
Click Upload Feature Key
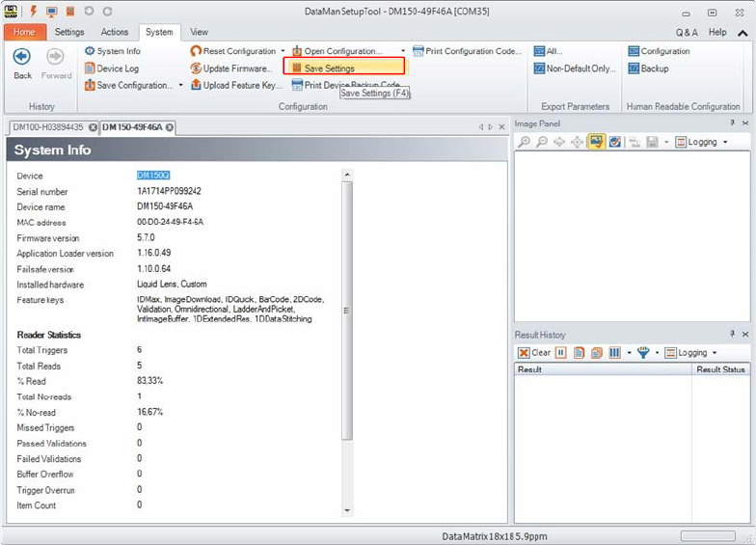tap(241, 85)
